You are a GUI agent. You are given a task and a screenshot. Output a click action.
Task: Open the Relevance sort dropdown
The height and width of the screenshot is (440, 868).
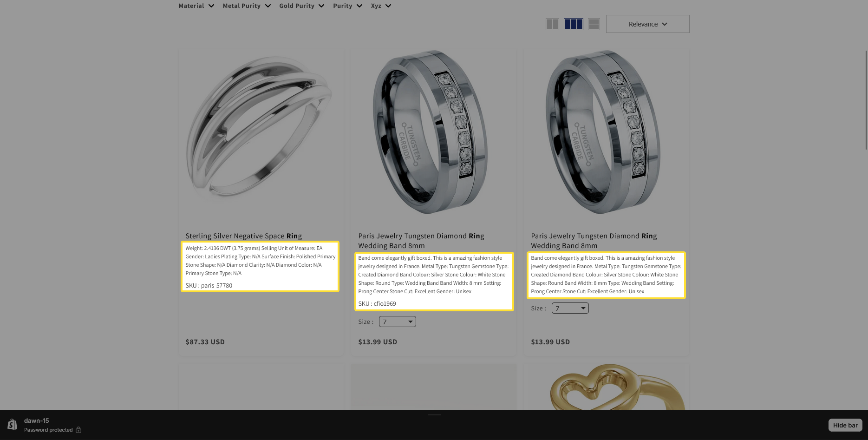point(647,24)
